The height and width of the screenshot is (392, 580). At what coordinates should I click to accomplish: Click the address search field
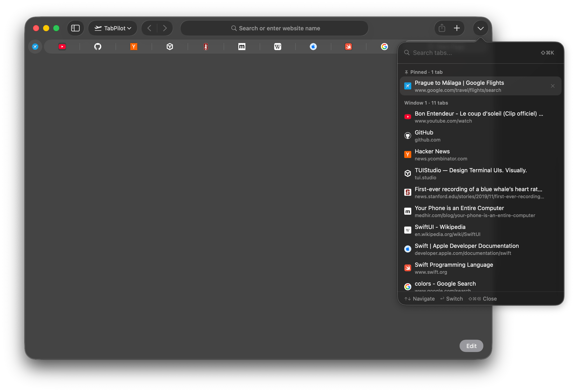[x=274, y=28]
